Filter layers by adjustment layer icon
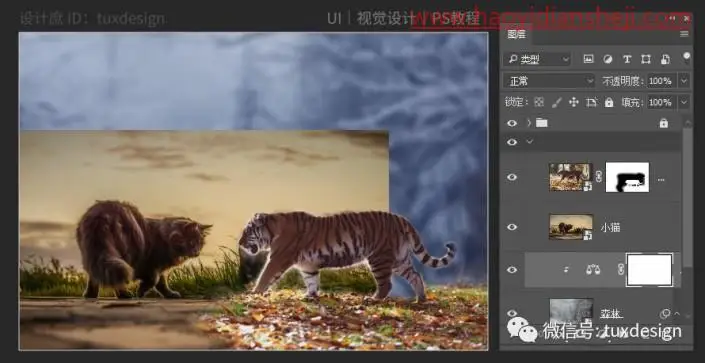 point(607,59)
